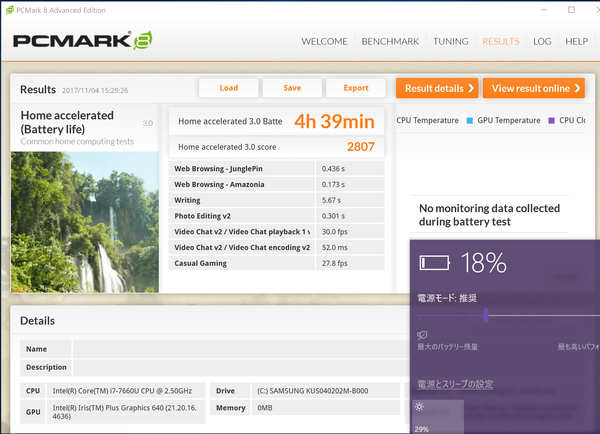Minimize the PCMark 8 window
This screenshot has width=600, height=434.
pyautogui.click(x=544, y=10)
